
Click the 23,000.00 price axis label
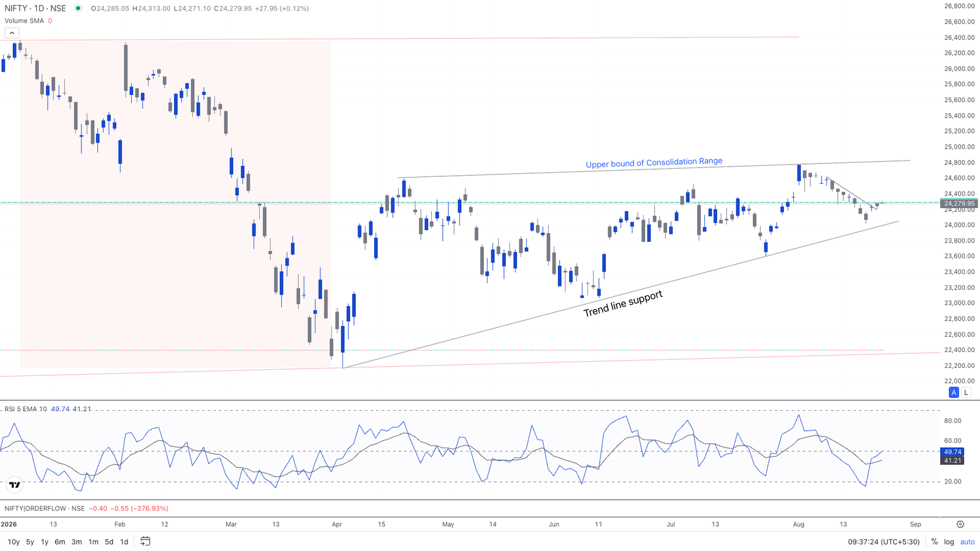[960, 303]
